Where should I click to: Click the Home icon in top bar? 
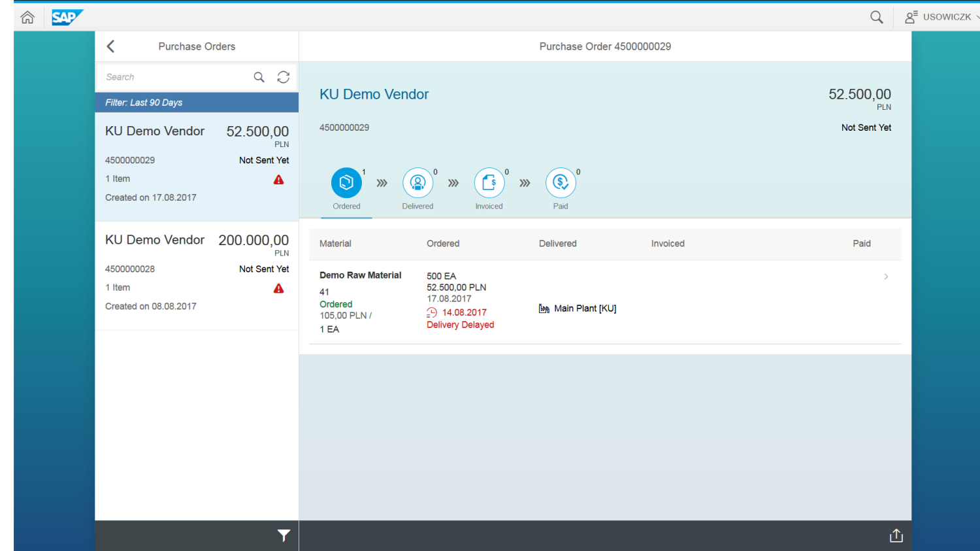[27, 17]
